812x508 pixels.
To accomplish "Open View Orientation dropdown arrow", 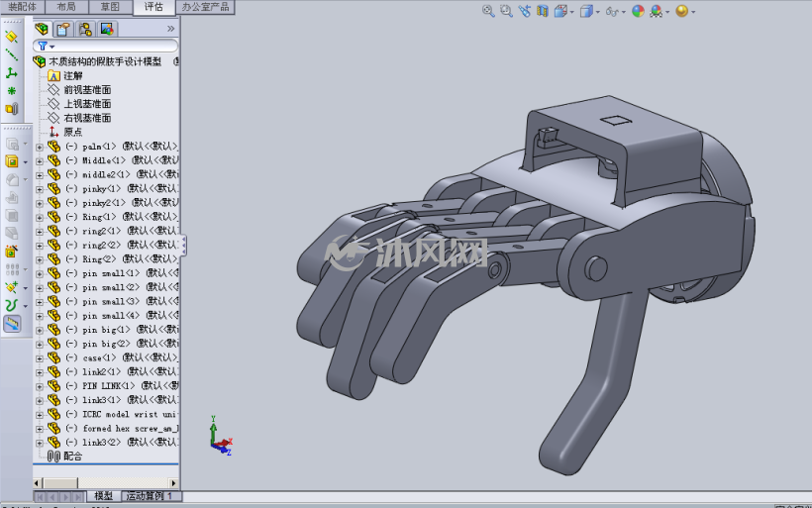I will [571, 12].
